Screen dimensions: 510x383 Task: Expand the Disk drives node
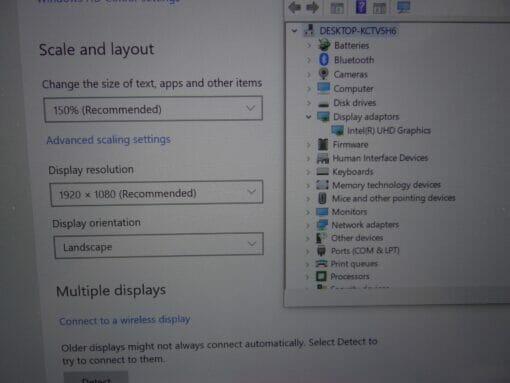pyautogui.click(x=309, y=103)
